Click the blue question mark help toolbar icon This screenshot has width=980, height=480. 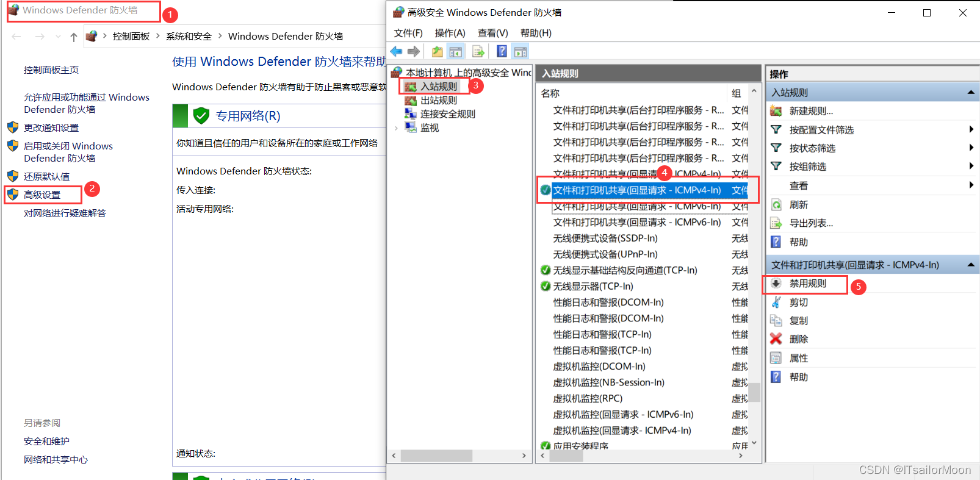tap(502, 51)
